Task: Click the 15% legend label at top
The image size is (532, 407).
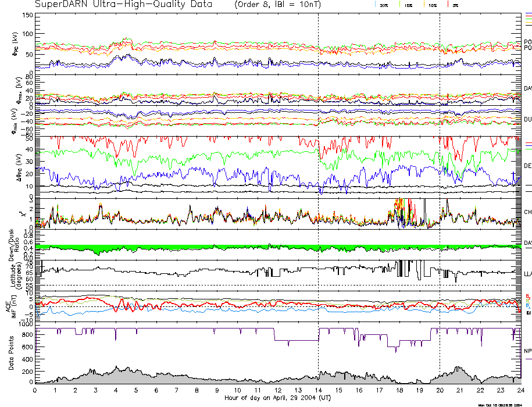Action: 408,5
